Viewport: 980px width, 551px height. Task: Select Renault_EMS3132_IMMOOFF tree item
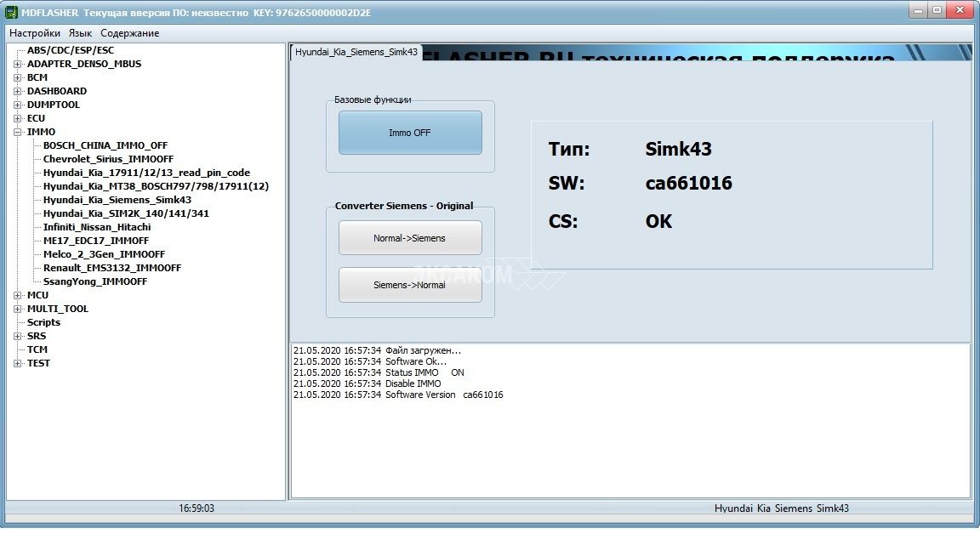tap(111, 268)
